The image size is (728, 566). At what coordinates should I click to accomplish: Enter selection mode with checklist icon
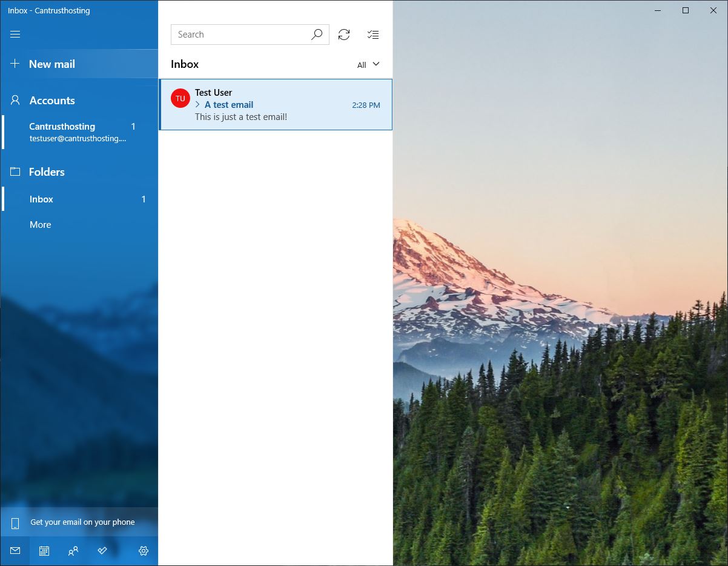coord(373,35)
